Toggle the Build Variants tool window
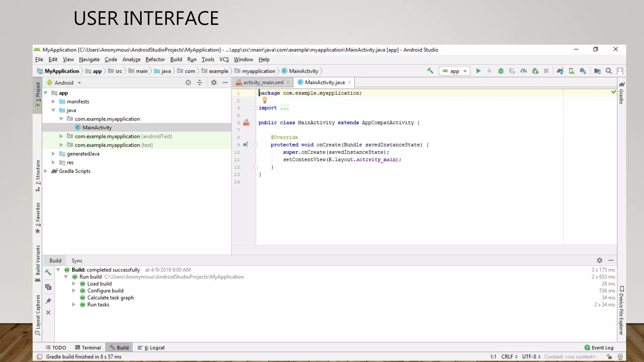 click(x=38, y=263)
